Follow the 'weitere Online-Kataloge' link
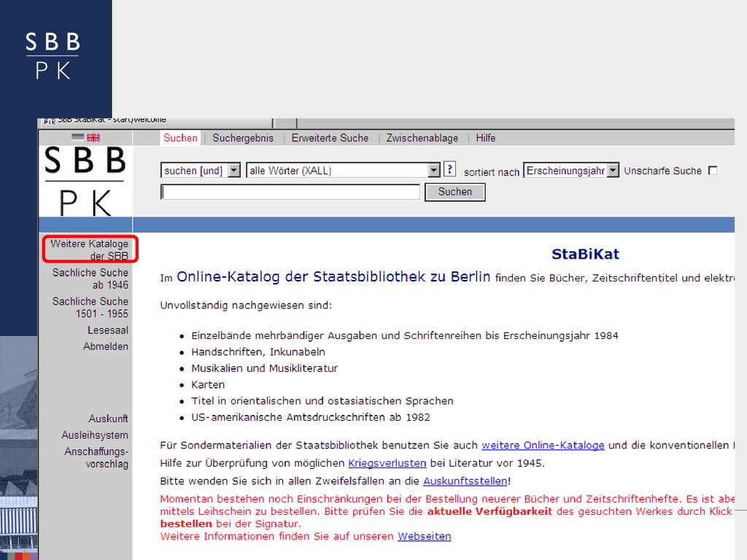This screenshot has height=560, width=747. 543,446
